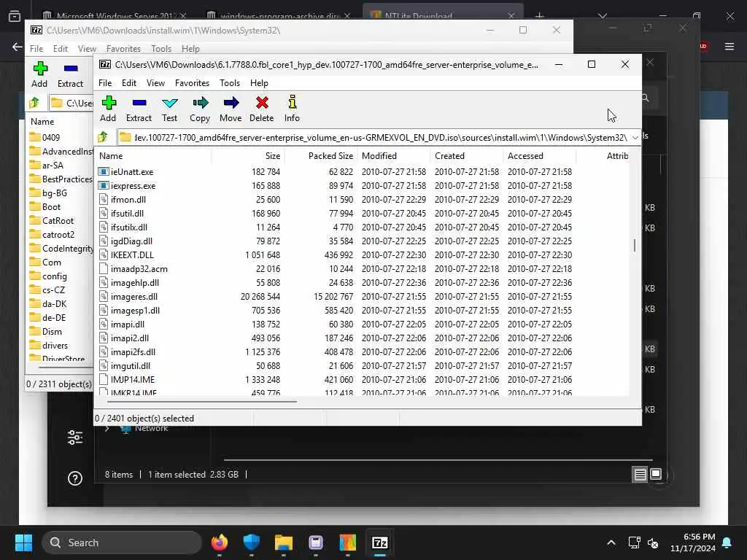Select the Dism folder in back window
This screenshot has height=560, width=747.
click(x=52, y=332)
